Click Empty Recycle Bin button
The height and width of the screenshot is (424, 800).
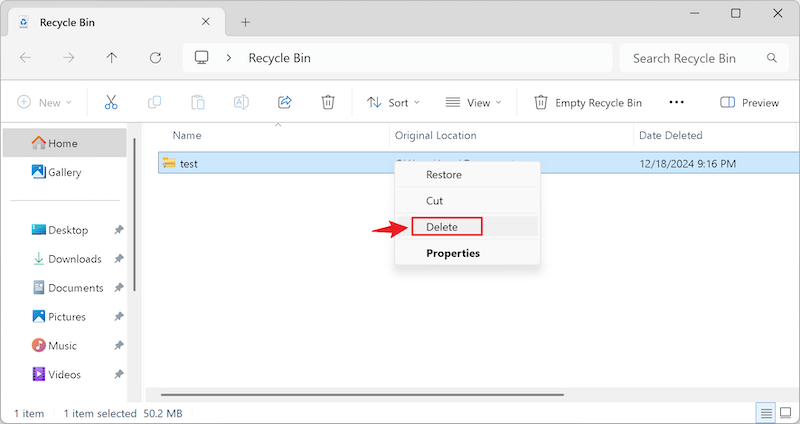coord(588,103)
